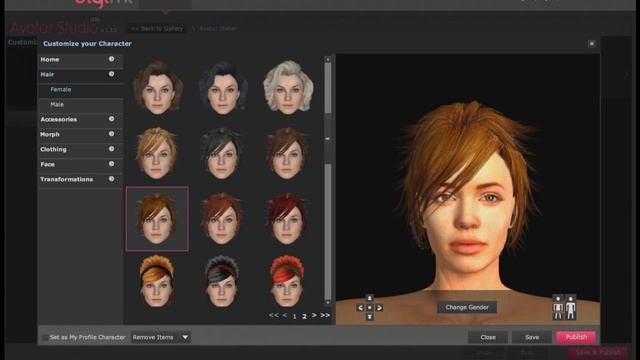
Task: Open the Accessories menu section
Action: pyautogui.click(x=80, y=120)
